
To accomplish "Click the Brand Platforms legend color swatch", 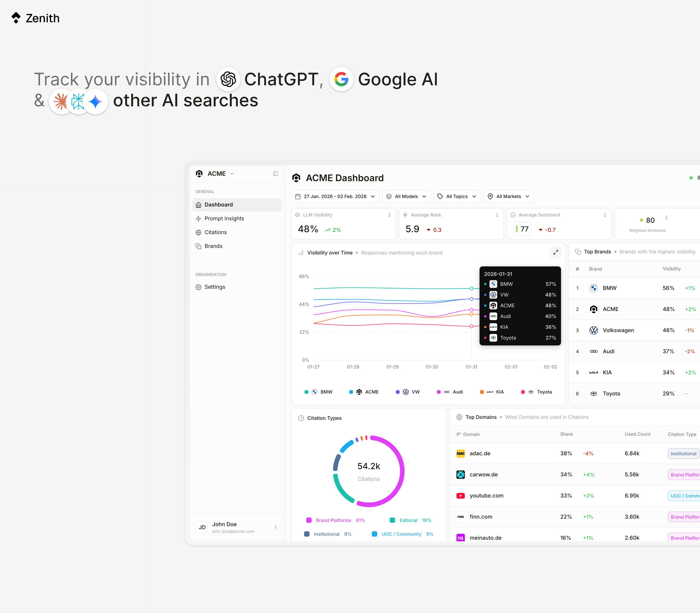I will click(x=309, y=520).
